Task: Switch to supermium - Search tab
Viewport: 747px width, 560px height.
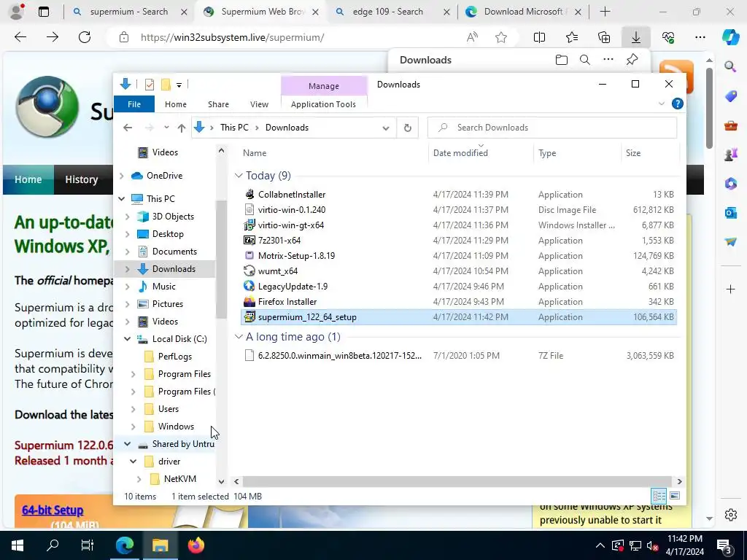Action: click(x=129, y=12)
